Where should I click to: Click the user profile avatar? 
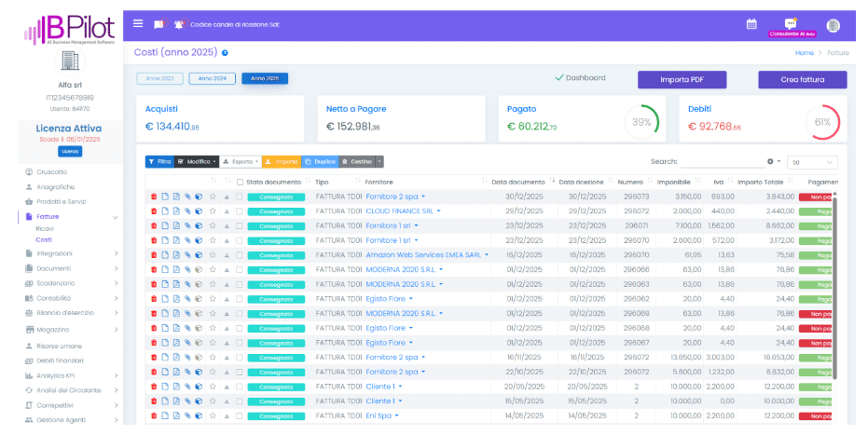[x=833, y=25]
